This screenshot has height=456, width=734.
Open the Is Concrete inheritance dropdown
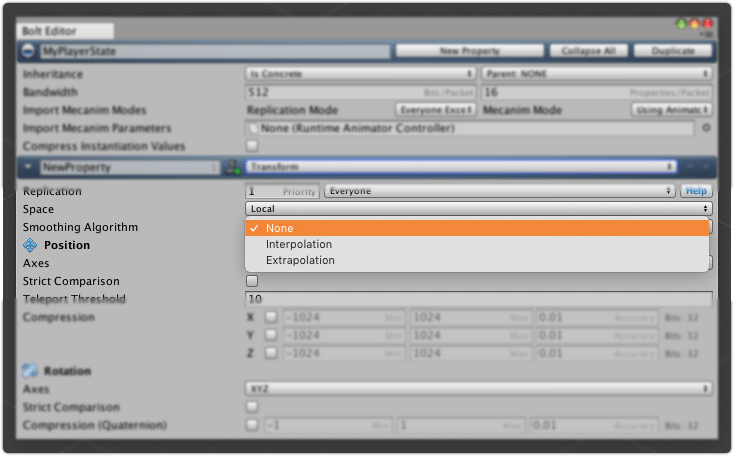coord(360,74)
